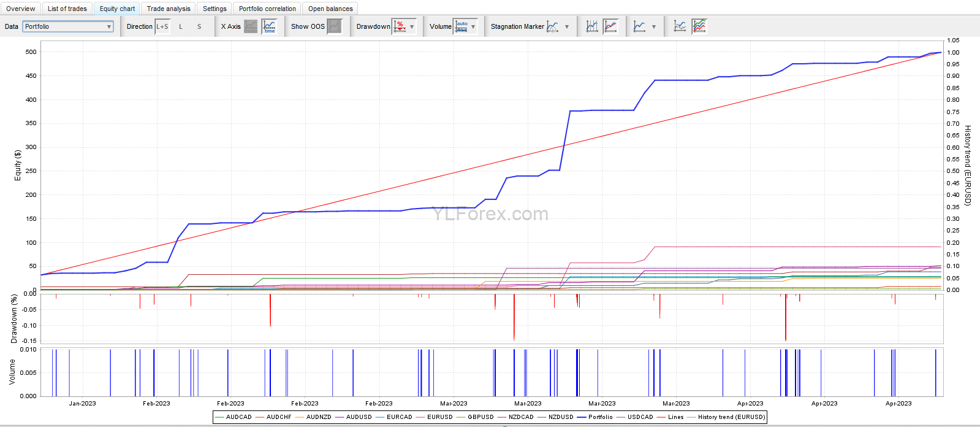Open the Data Portfolio dropdown
The image size is (980, 427).
tap(68, 26)
